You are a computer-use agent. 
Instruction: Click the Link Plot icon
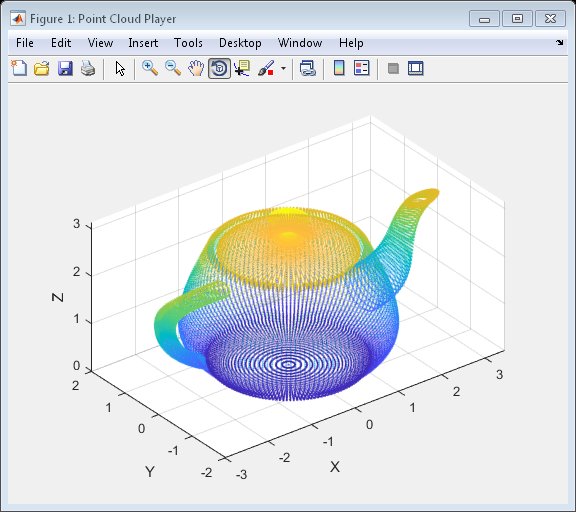(308, 68)
